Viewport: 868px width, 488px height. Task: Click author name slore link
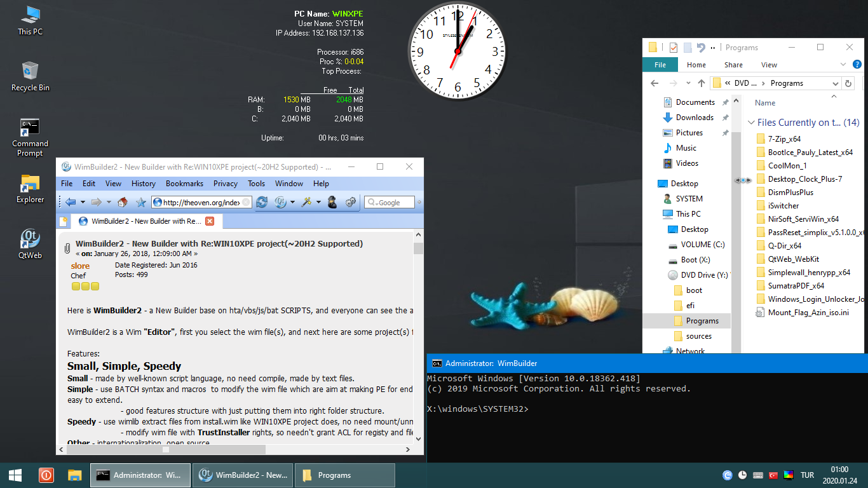pos(80,266)
